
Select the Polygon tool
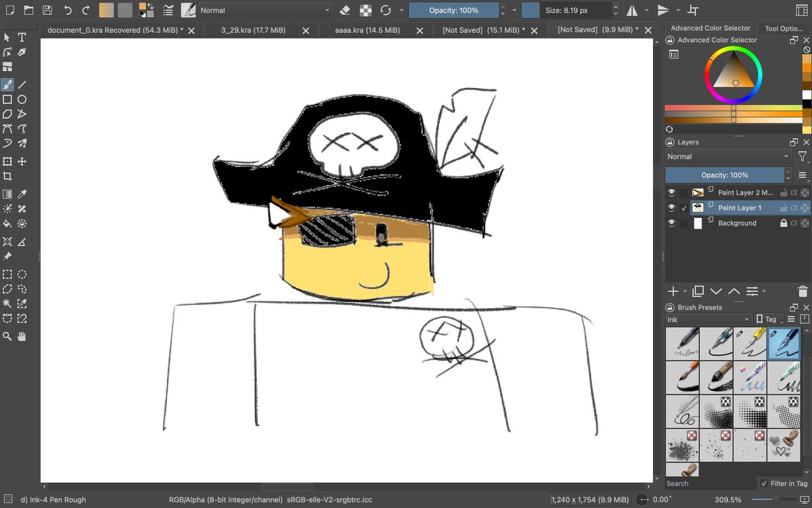pyautogui.click(x=7, y=114)
